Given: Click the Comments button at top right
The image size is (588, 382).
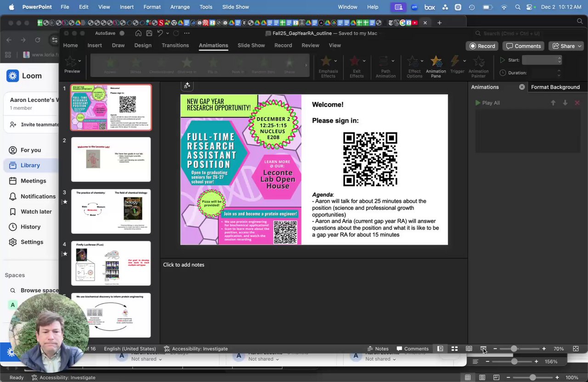Looking at the screenshot, I should [x=523, y=46].
